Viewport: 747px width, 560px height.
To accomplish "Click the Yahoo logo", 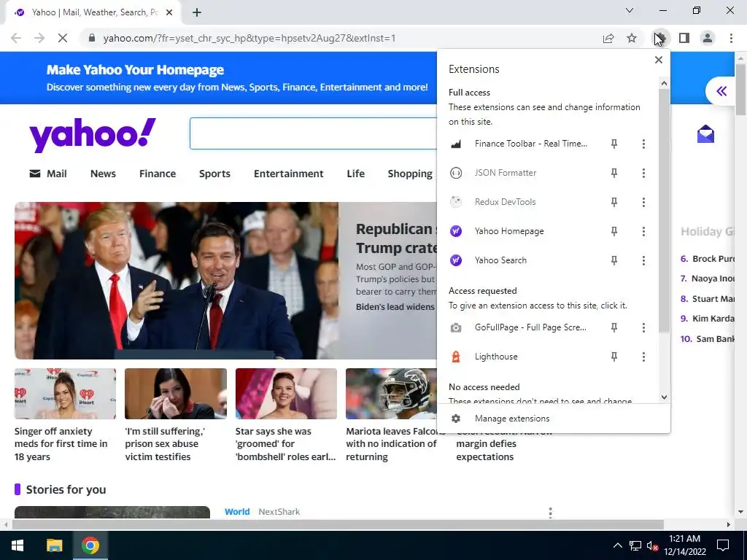I will pyautogui.click(x=93, y=135).
